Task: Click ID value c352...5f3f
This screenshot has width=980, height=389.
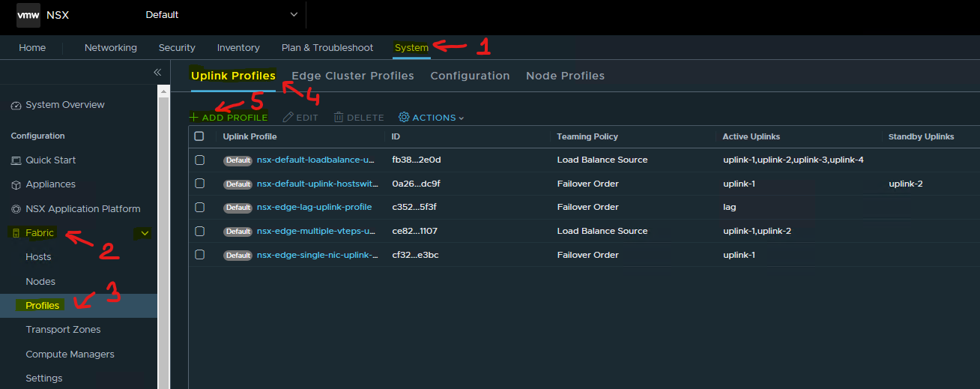Action: coord(414,207)
